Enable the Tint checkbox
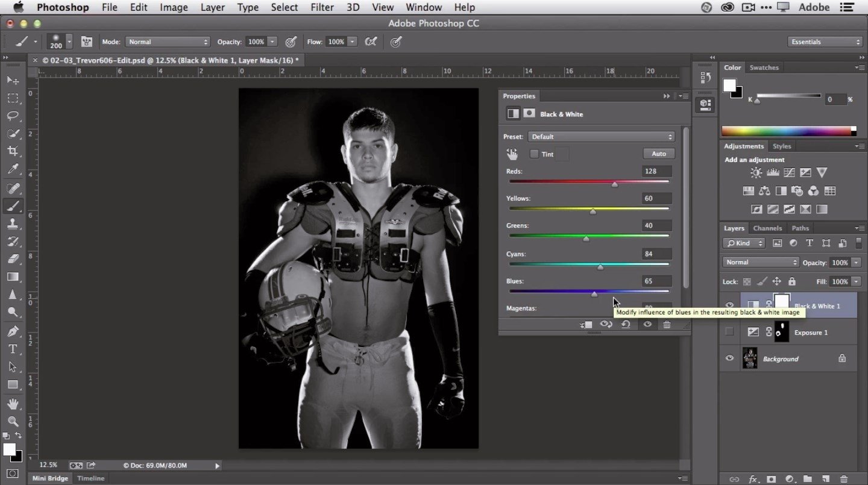Image resolution: width=868 pixels, height=485 pixels. 534,154
